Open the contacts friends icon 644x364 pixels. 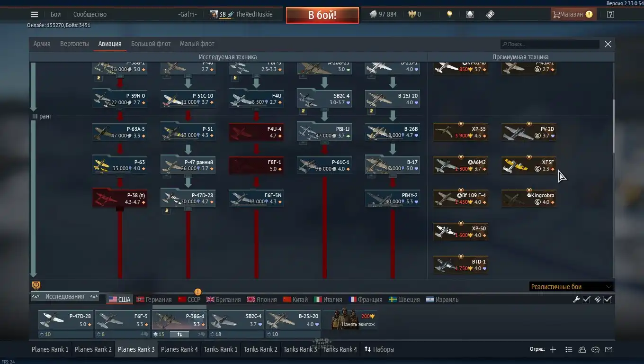(582, 349)
